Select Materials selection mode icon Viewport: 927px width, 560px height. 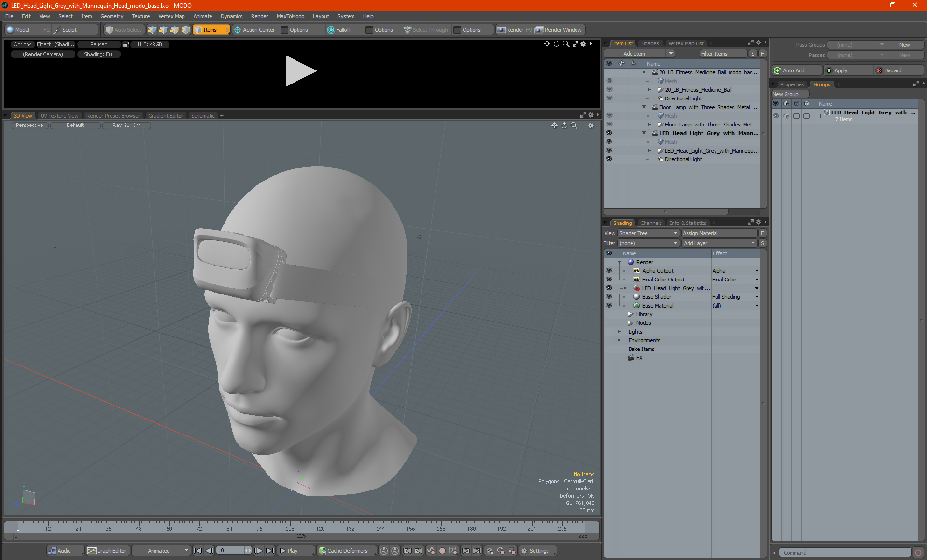pos(185,30)
